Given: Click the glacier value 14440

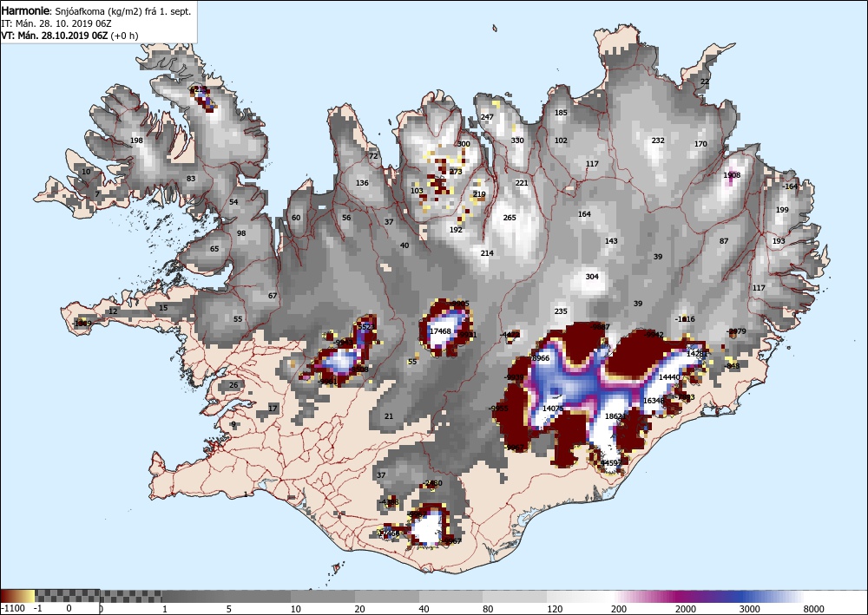Looking at the screenshot, I should tap(669, 377).
